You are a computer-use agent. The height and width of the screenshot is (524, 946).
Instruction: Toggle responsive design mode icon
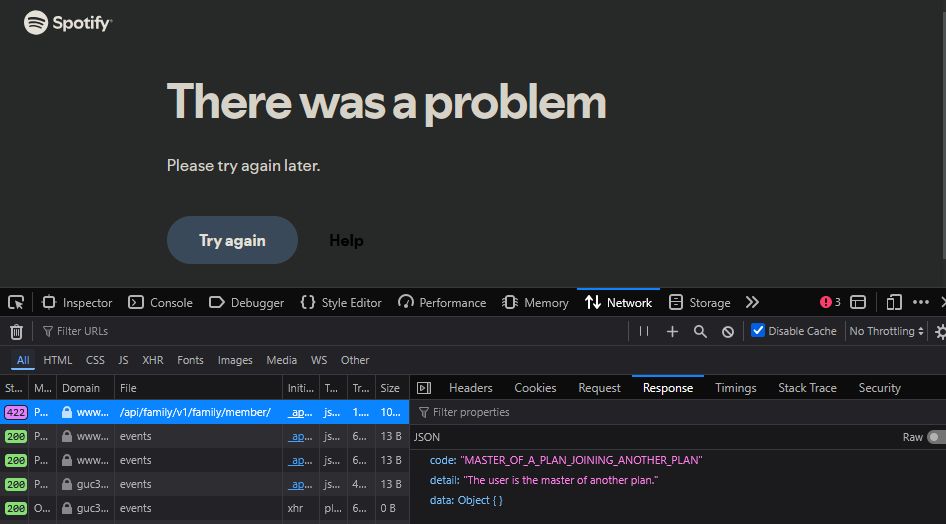[894, 302]
